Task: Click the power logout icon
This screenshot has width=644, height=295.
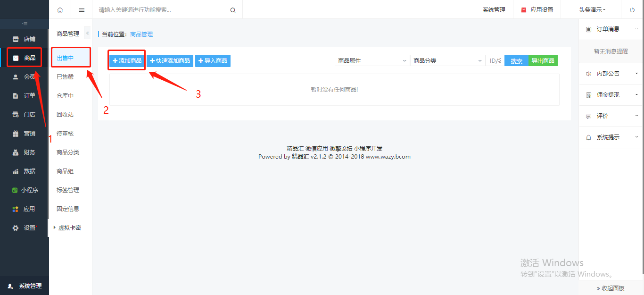Action: click(632, 10)
